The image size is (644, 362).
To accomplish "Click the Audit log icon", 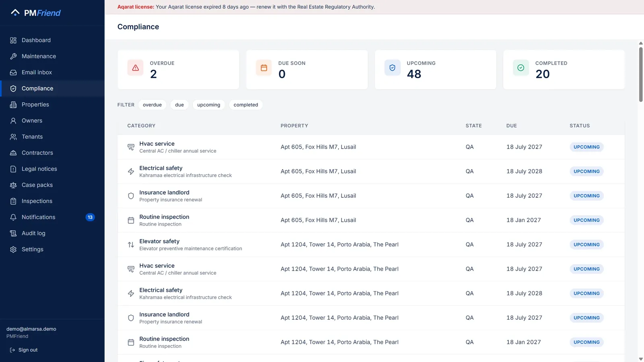I will coord(13,233).
